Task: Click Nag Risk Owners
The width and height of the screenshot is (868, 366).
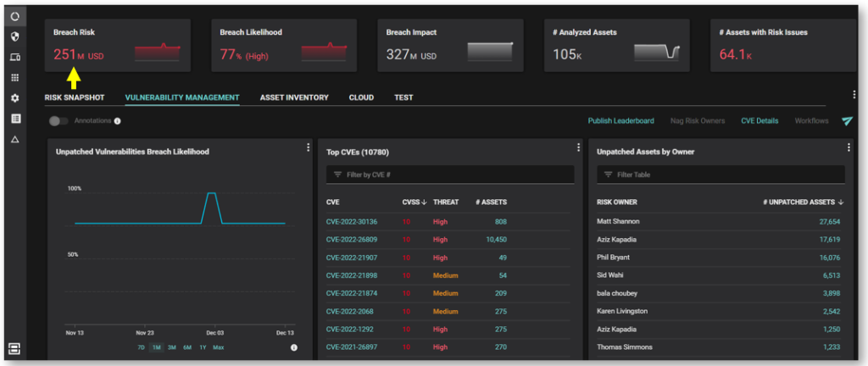Action: [x=697, y=120]
